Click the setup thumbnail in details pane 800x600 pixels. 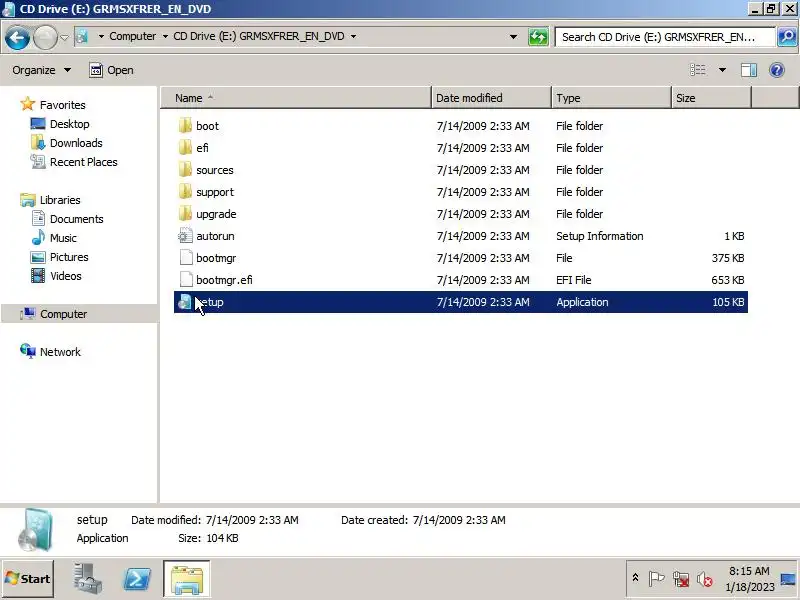(x=36, y=530)
